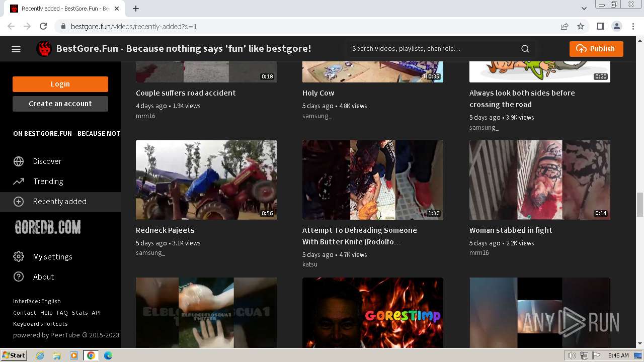Expand the Chrome tab search chevron
Image resolution: width=644 pixels, height=362 pixels.
[x=584, y=9]
